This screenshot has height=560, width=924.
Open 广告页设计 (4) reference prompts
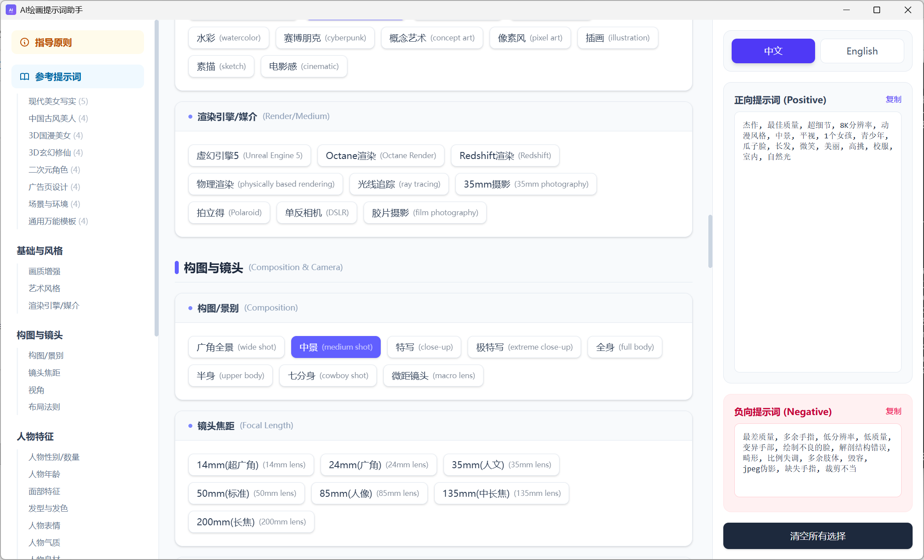click(x=54, y=187)
